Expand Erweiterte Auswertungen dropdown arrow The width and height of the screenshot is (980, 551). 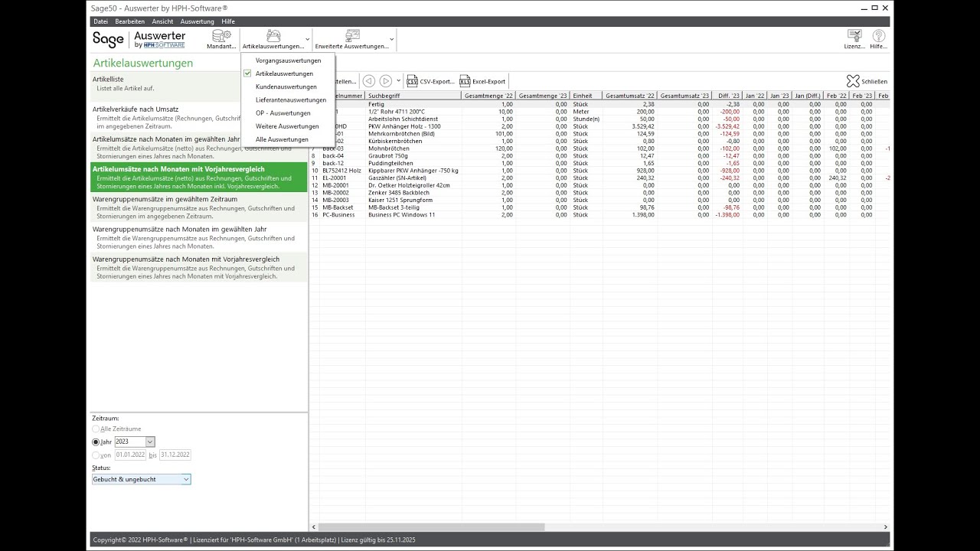[392, 39]
